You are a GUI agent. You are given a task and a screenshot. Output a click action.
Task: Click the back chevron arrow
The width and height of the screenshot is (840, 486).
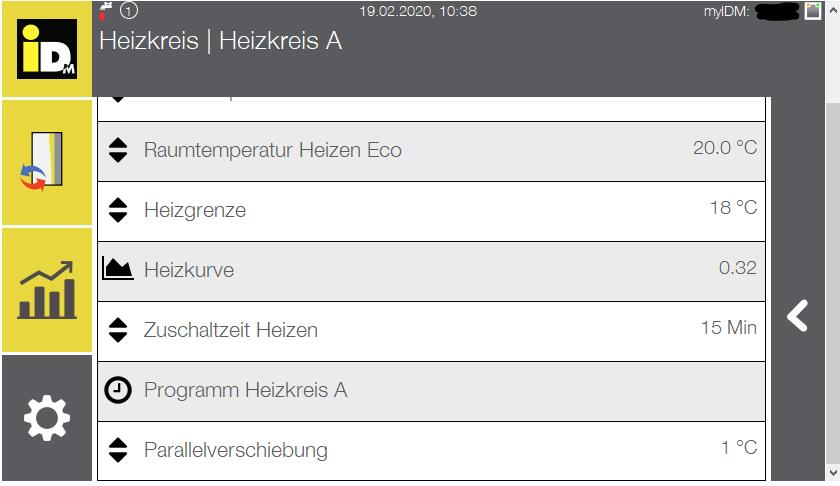(797, 316)
